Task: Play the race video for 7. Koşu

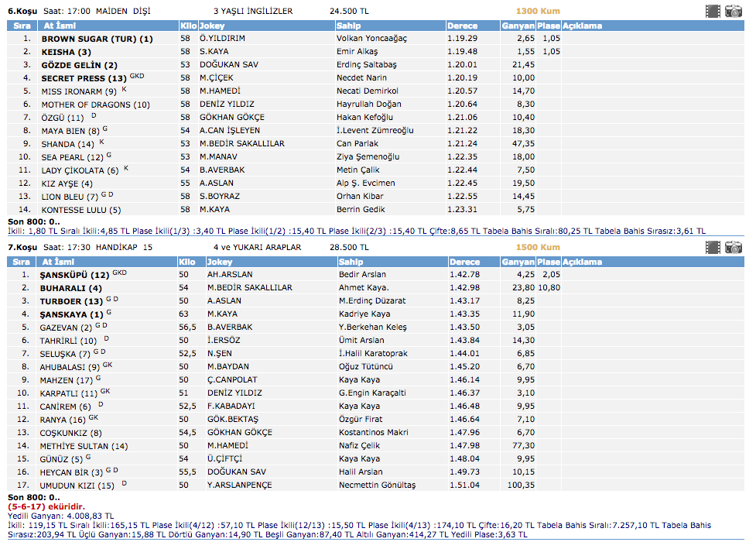Action: point(712,247)
